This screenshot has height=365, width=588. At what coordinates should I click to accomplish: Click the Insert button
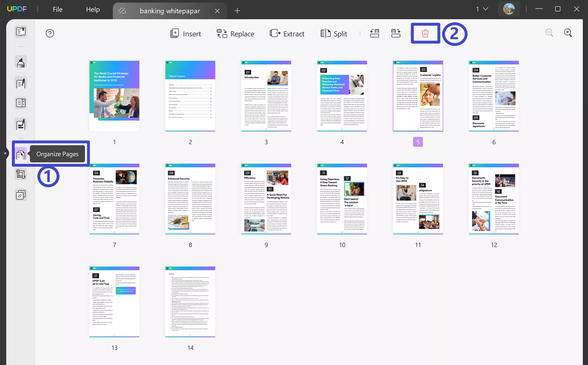click(x=186, y=34)
